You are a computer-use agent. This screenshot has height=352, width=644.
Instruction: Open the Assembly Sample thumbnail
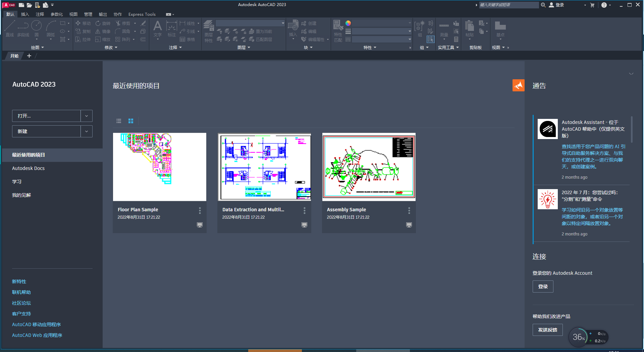369,167
